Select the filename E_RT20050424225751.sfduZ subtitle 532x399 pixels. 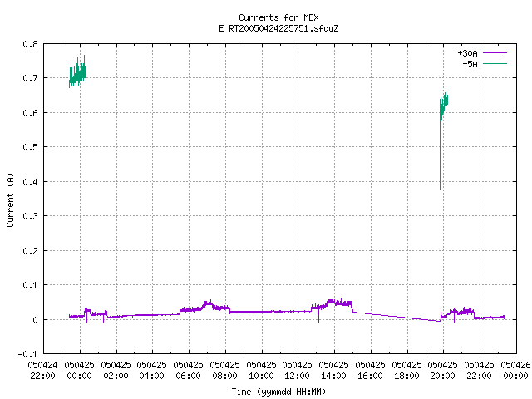click(278, 28)
